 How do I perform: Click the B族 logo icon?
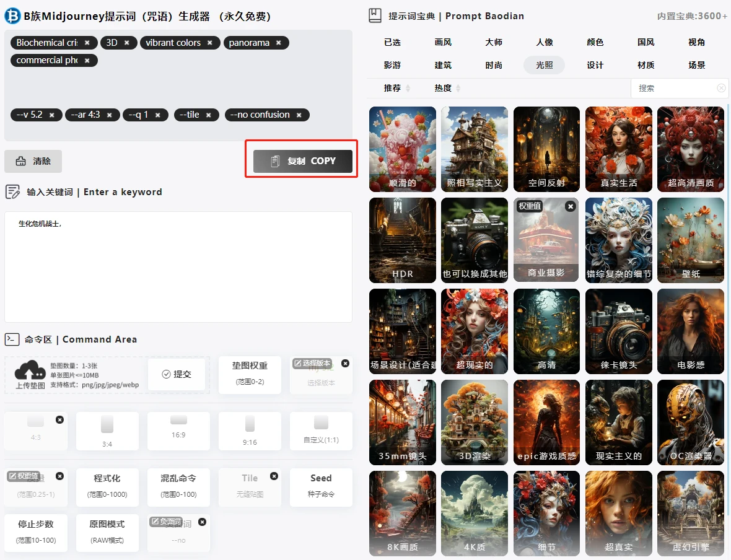[12, 16]
